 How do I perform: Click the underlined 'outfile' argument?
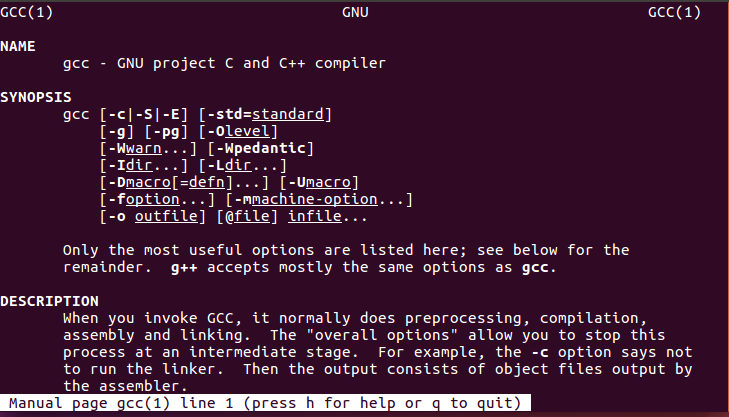pos(166,216)
